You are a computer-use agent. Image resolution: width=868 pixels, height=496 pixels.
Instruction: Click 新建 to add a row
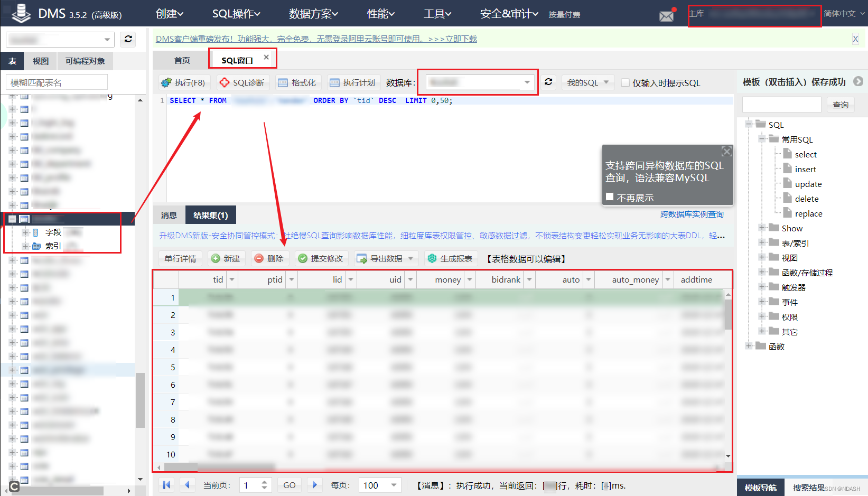226,258
